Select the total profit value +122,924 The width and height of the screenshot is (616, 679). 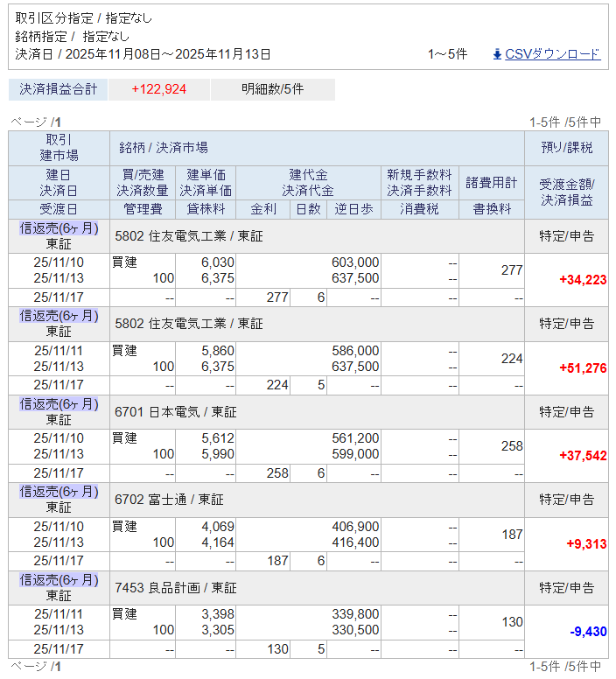point(159,89)
